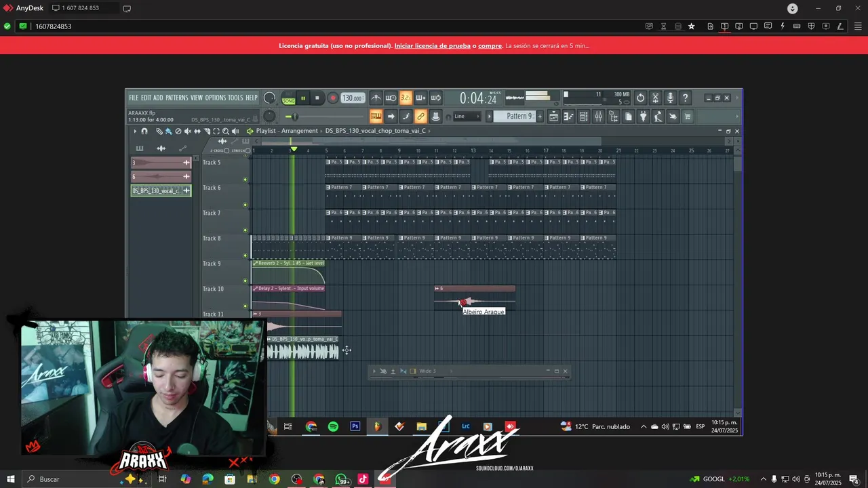This screenshot has width=868, height=488.
Task: Click the microphone one-click recording icon
Action: point(671,98)
